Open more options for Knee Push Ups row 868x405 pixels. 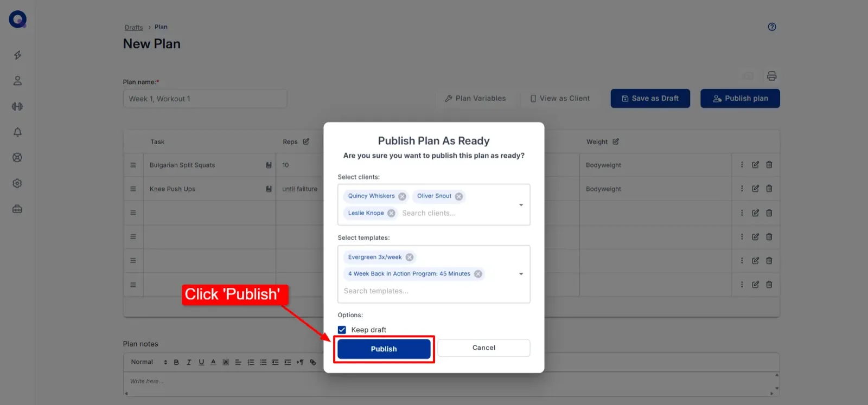742,189
